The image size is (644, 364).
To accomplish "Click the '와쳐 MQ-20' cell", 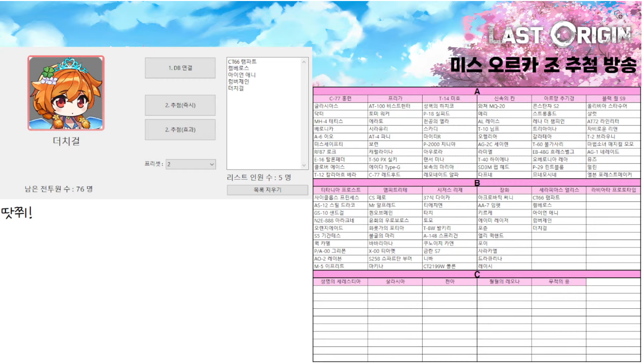I will point(504,106).
